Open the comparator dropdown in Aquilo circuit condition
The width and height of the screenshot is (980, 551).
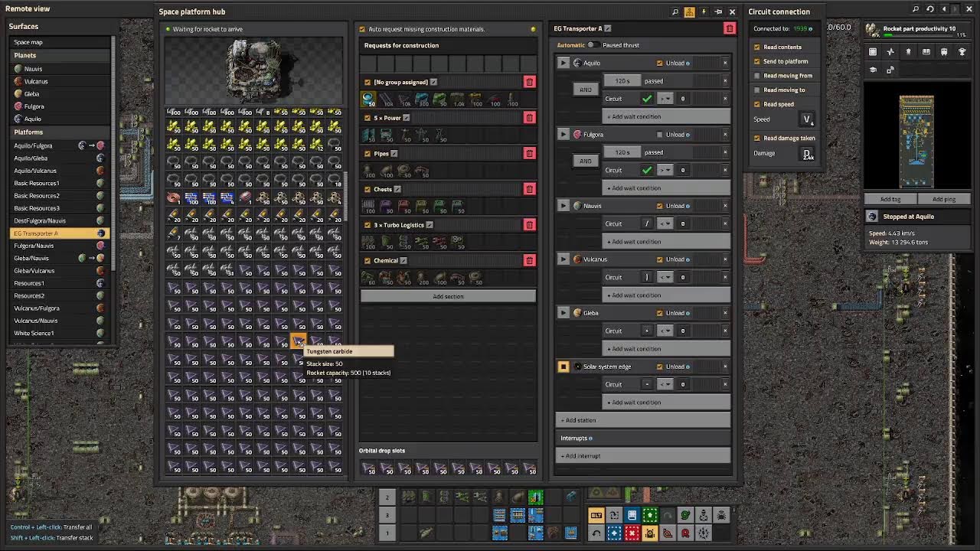665,99
